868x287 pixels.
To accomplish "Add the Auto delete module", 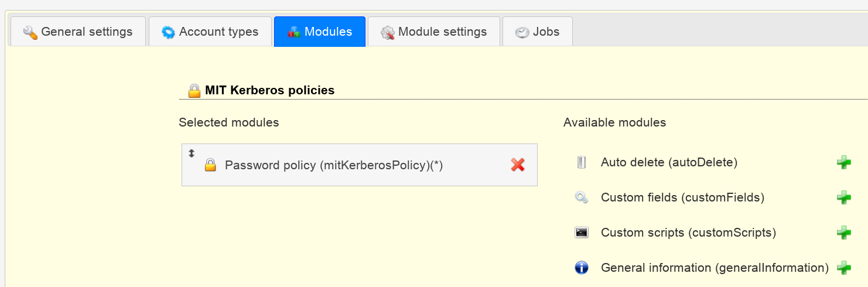I will (843, 162).
